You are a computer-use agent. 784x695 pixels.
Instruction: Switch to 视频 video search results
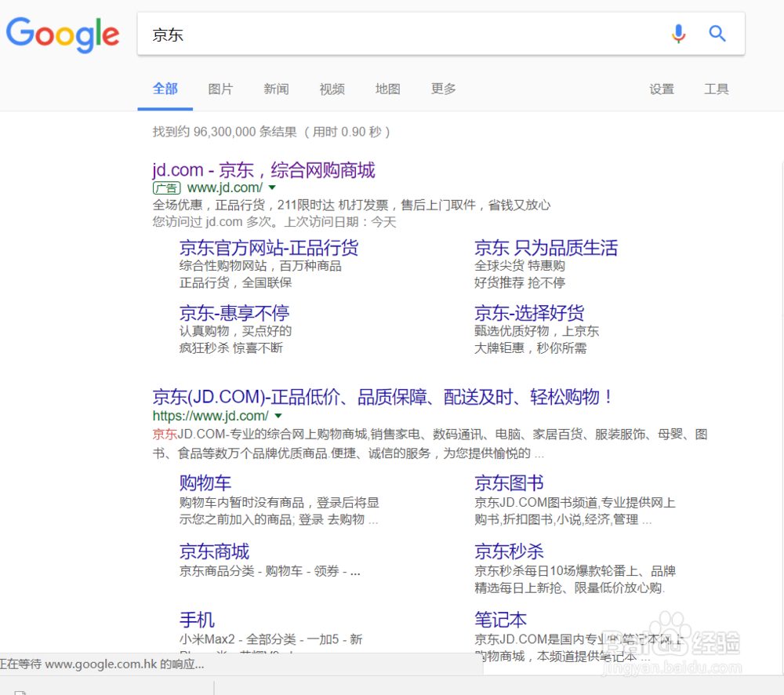(332, 89)
